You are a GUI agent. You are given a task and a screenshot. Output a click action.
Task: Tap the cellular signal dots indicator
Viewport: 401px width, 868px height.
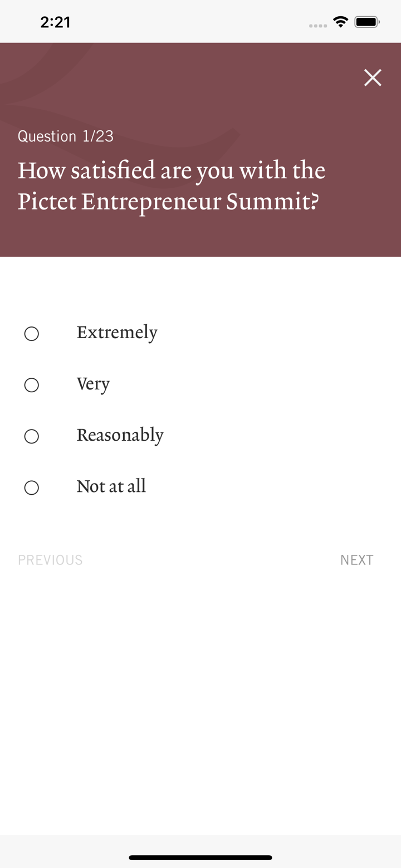click(x=317, y=25)
